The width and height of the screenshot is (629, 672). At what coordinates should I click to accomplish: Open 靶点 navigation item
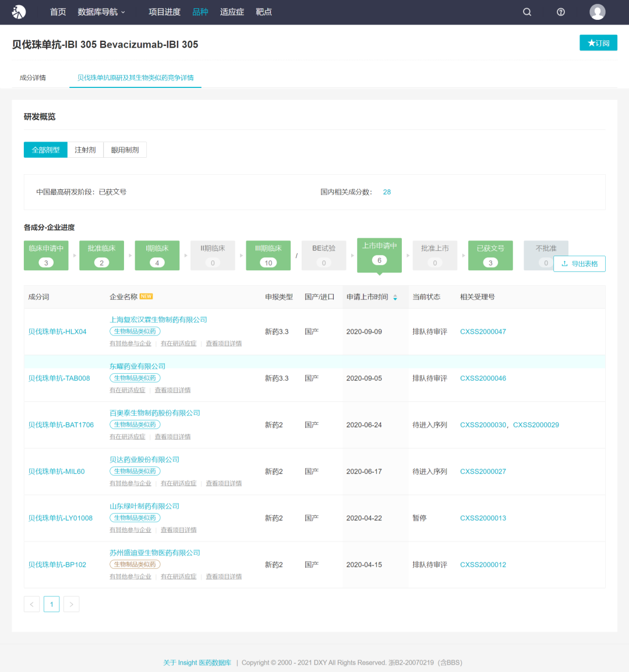[264, 12]
